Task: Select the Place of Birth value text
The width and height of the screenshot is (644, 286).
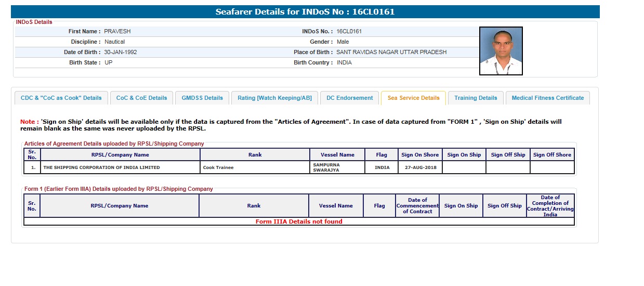Action: (391, 52)
